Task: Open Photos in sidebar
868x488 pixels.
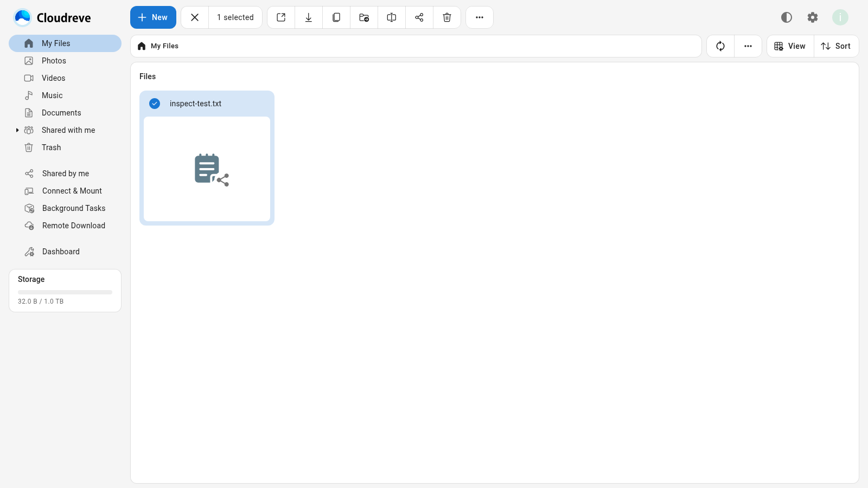Action: (65, 61)
